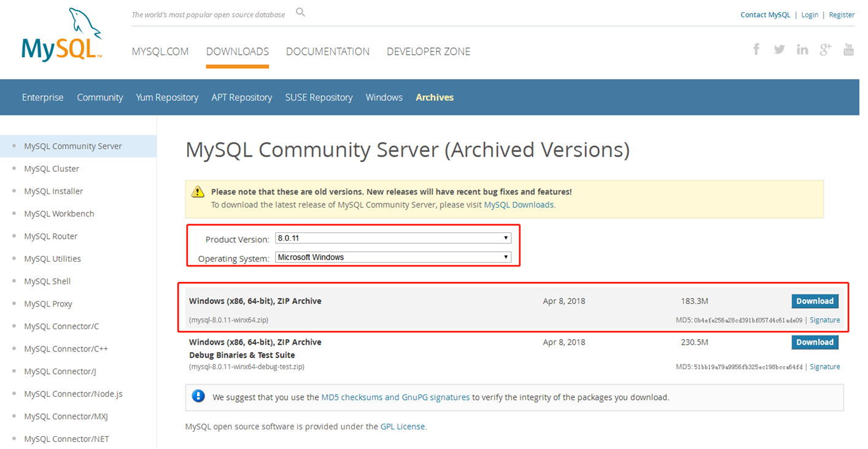
Task: Open the search magnifier icon
Action: pyautogui.click(x=300, y=12)
